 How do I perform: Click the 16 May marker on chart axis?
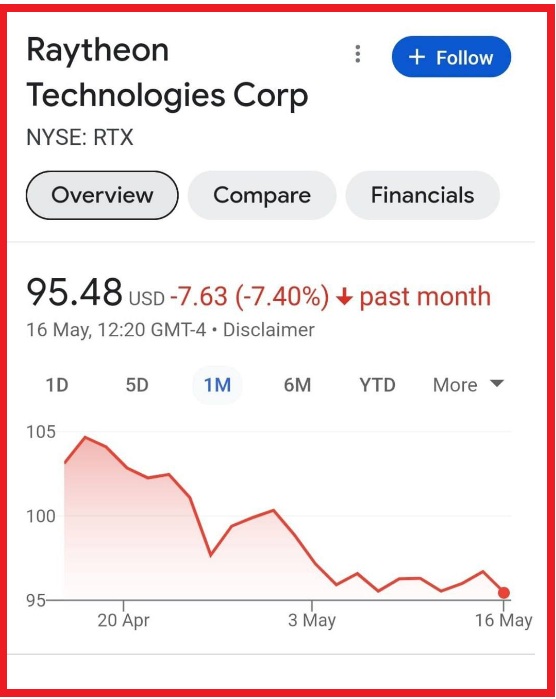pos(503,620)
